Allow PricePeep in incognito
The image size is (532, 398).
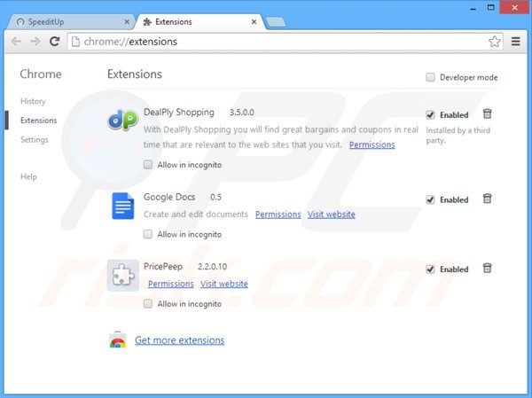tap(148, 303)
